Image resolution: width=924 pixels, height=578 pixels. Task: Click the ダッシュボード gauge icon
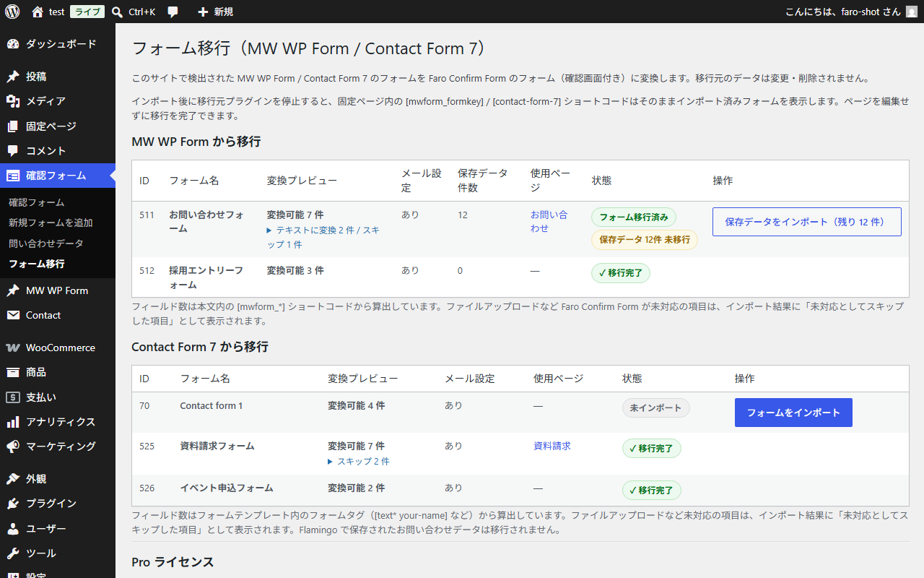click(x=13, y=44)
